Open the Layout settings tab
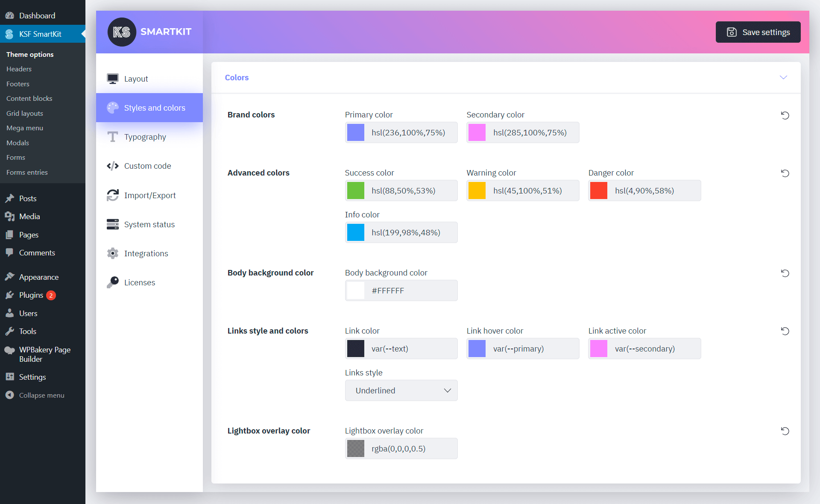Viewport: 820px width, 504px height. [x=149, y=79]
